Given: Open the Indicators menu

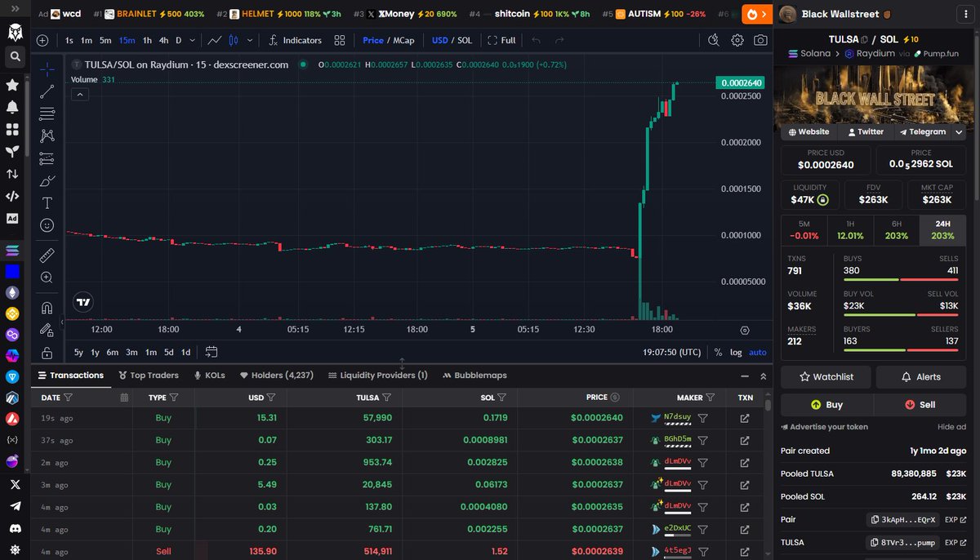Looking at the screenshot, I should (x=295, y=40).
